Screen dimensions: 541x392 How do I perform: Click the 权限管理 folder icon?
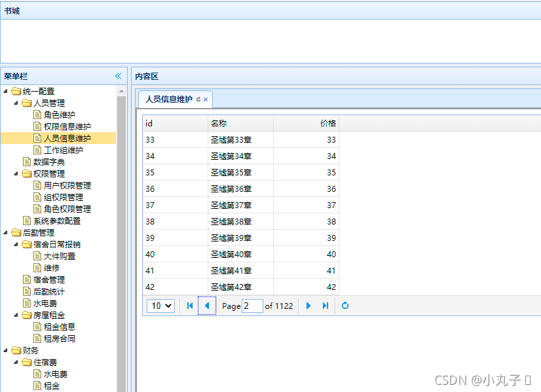pyautogui.click(x=27, y=174)
